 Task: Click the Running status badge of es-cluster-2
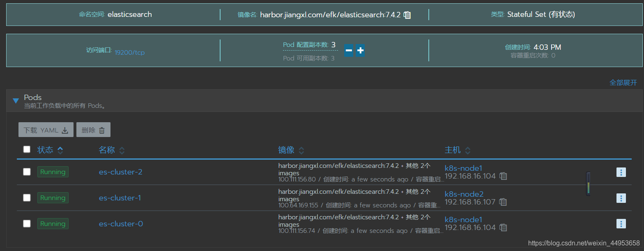point(53,172)
